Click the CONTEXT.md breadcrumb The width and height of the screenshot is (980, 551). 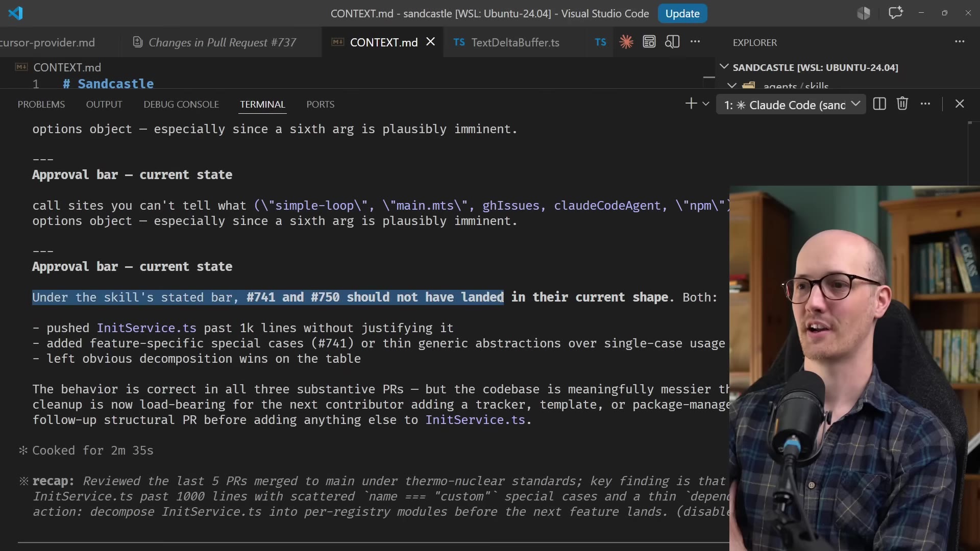click(67, 67)
